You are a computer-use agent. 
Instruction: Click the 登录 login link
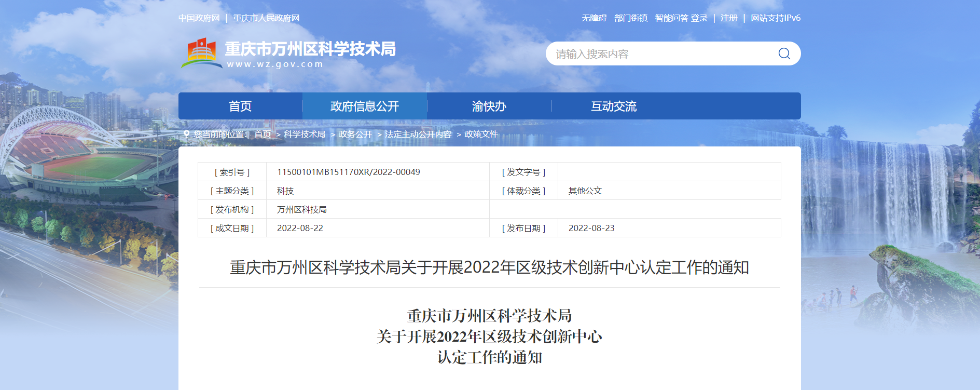[x=699, y=18]
